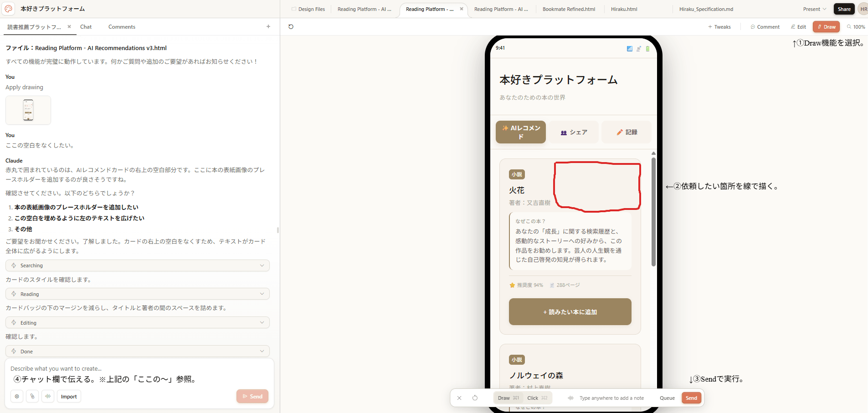Click the 288ページ page count
Viewport: 868px width, 413px height.
click(565, 285)
